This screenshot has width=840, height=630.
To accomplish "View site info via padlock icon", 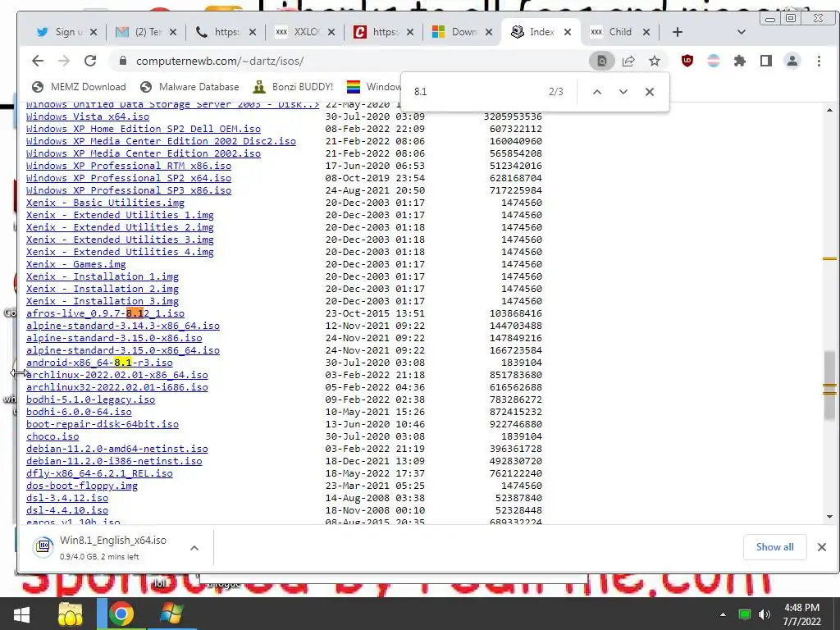I will (x=123, y=61).
